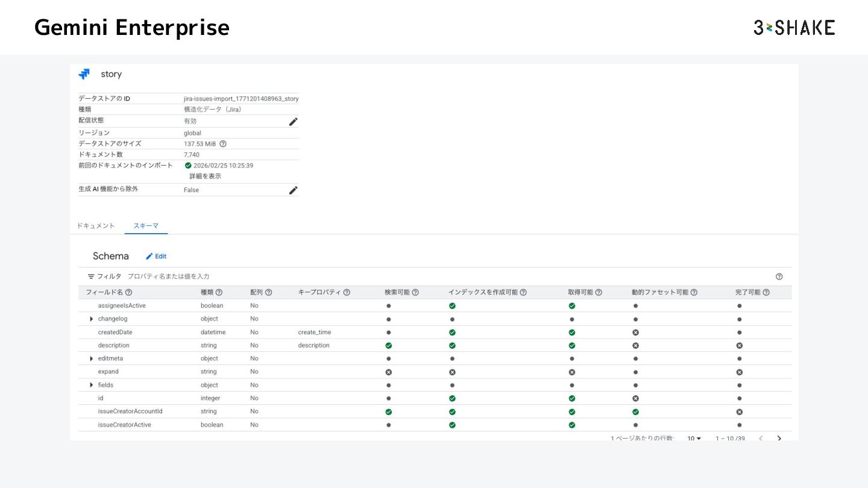
Task: Toggle 動的ファセット可能 for issueCreatorAccountId
Action: 635,411
